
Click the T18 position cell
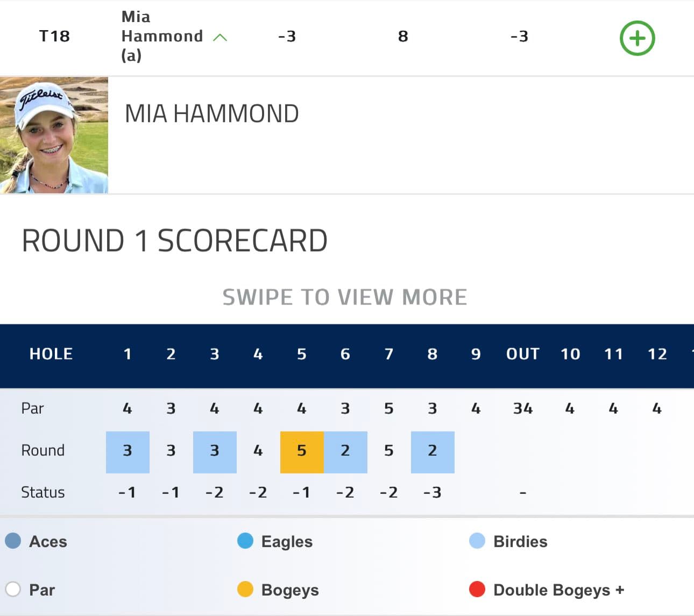click(54, 36)
